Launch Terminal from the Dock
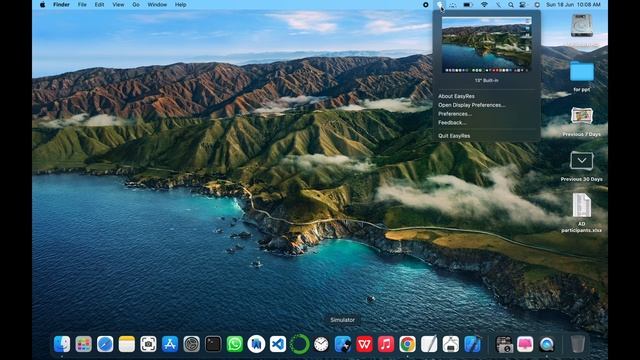The width and height of the screenshot is (640, 360). click(213, 344)
